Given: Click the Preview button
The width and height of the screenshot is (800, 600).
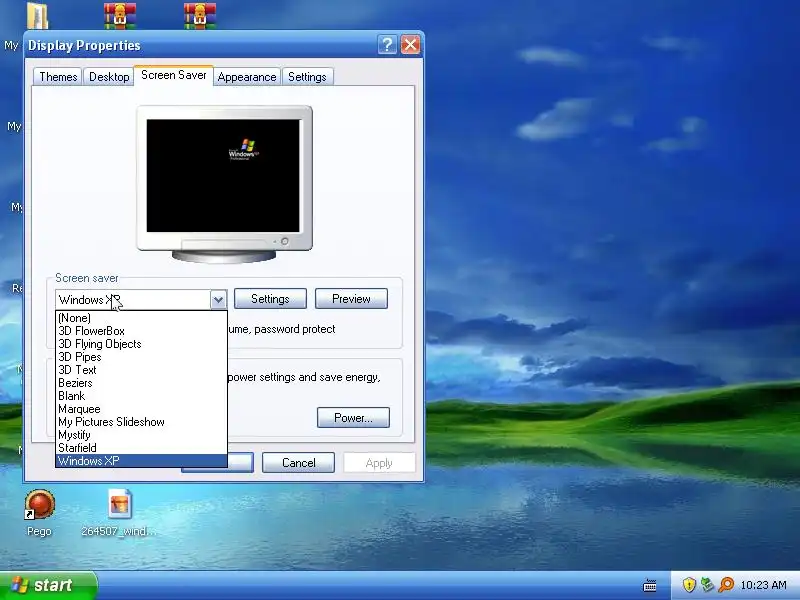Looking at the screenshot, I should pyautogui.click(x=351, y=298).
